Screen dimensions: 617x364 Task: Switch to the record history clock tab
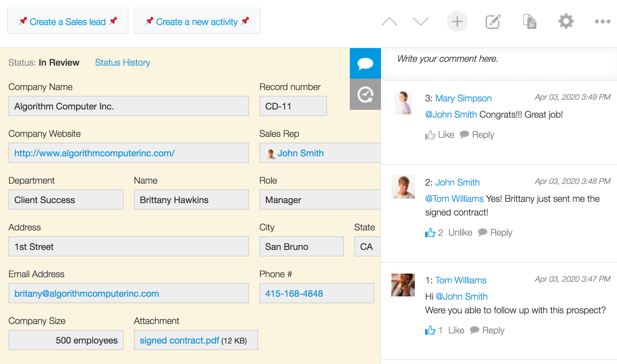(x=365, y=94)
